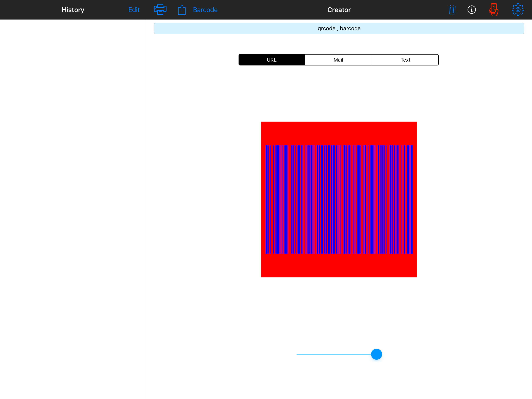Open settings gear icon
The height and width of the screenshot is (399, 532).
coord(518,10)
